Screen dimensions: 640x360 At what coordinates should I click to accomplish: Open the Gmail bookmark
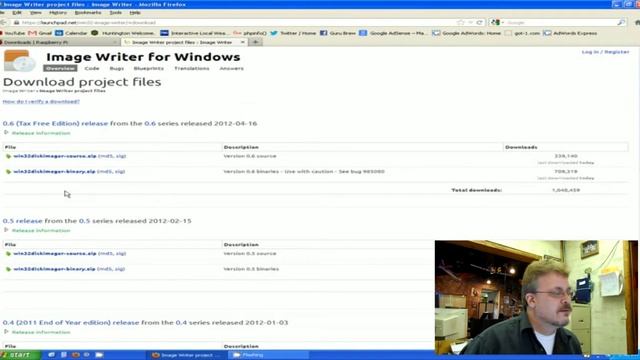[40, 33]
